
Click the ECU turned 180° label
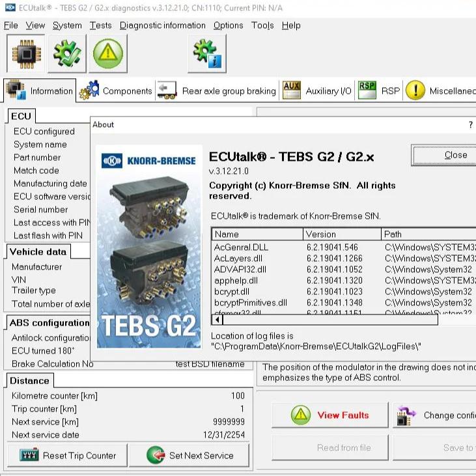[x=43, y=350]
